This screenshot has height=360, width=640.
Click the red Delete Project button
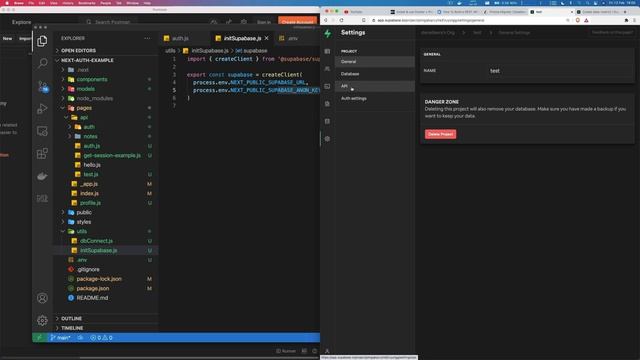(x=440, y=134)
